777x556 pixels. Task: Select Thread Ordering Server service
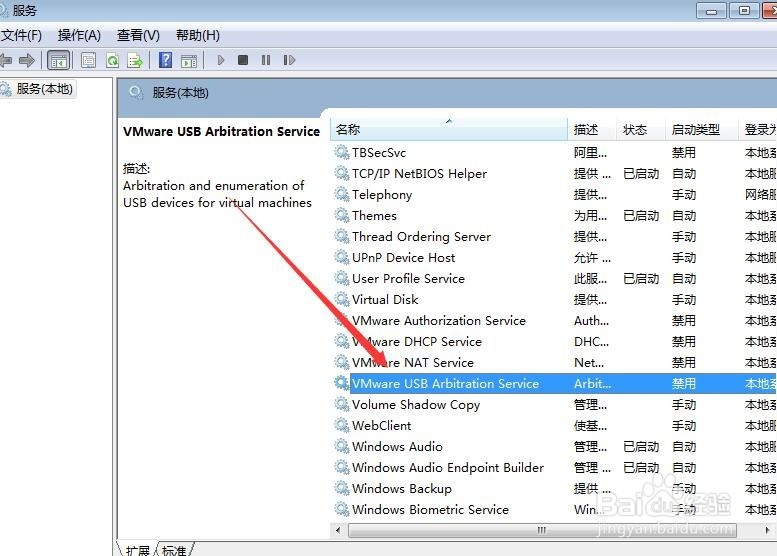554,237
